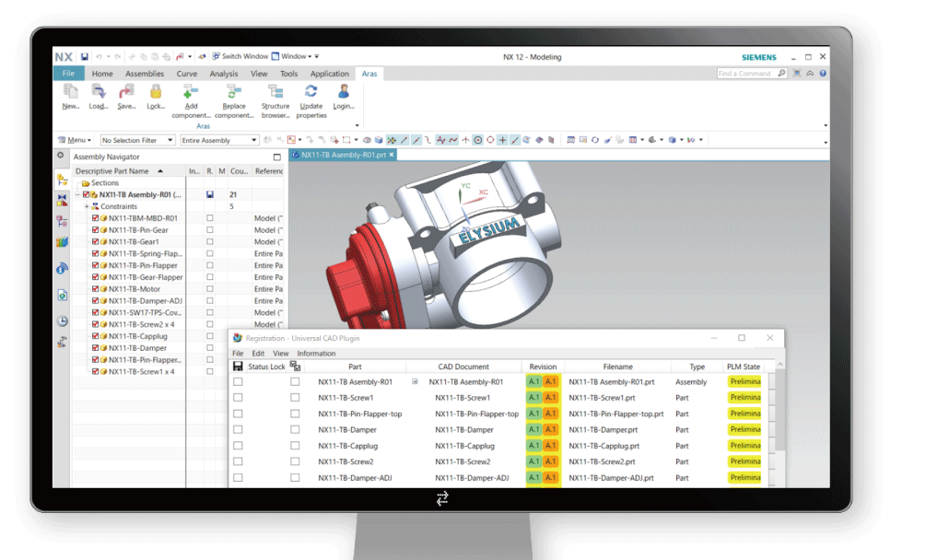Check the read-only box for NX11-TB-Gear1 row
The height and width of the screenshot is (560, 926).
[210, 241]
